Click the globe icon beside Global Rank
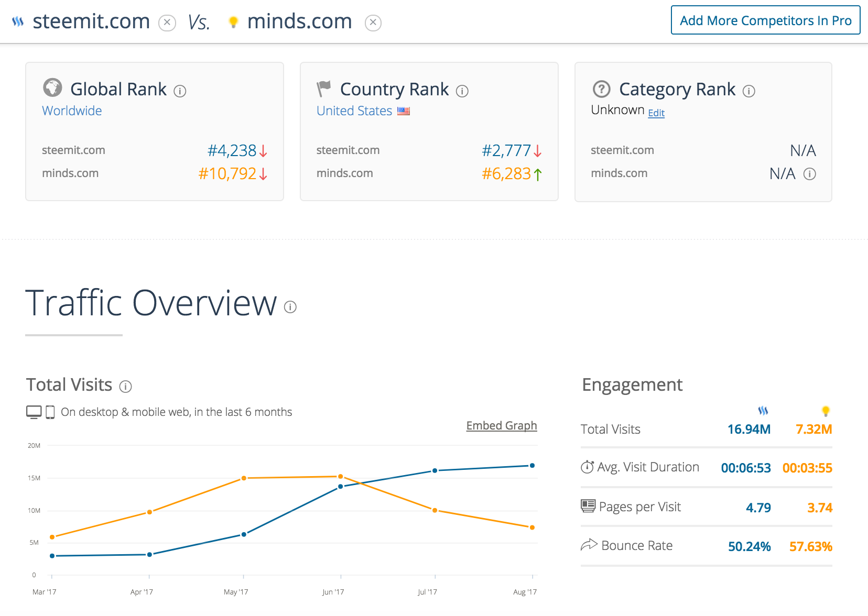This screenshot has width=868, height=616. click(52, 87)
